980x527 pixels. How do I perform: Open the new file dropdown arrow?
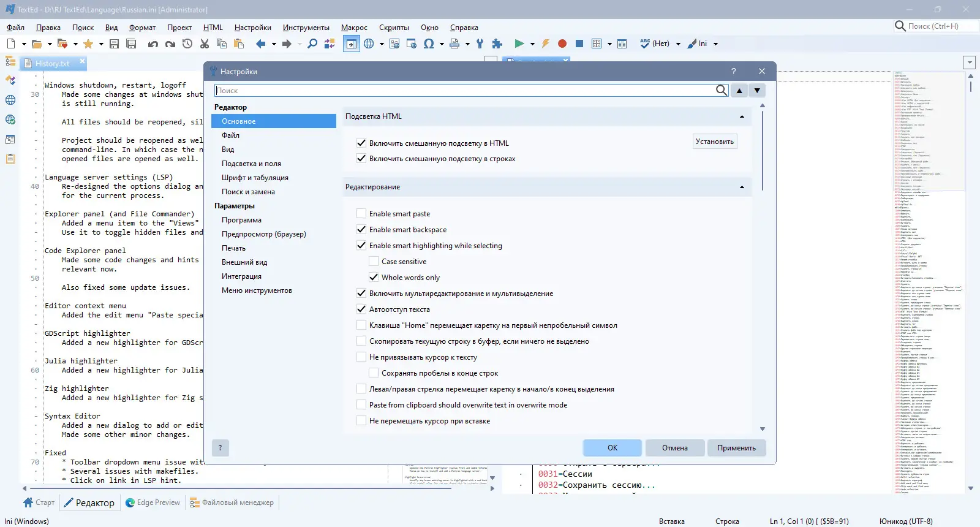24,44
